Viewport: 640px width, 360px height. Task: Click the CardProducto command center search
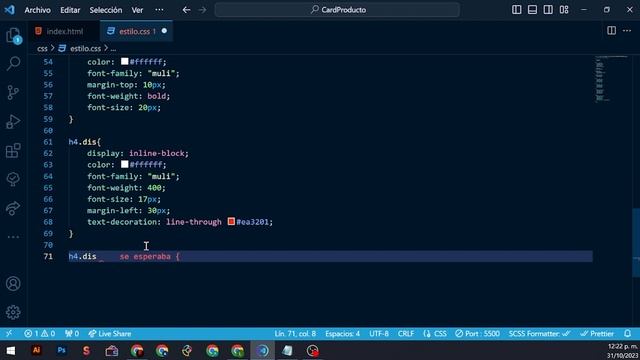click(x=337, y=10)
